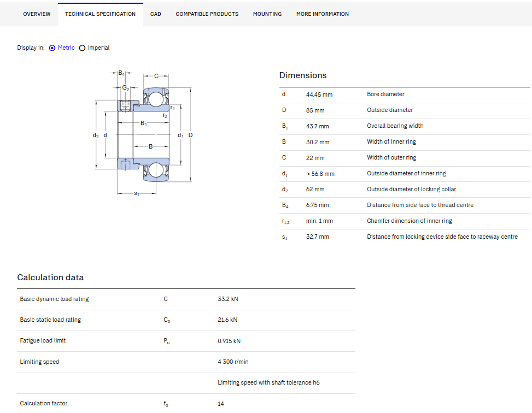
Task: Click the Fatigue load limit value
Action: point(229,341)
